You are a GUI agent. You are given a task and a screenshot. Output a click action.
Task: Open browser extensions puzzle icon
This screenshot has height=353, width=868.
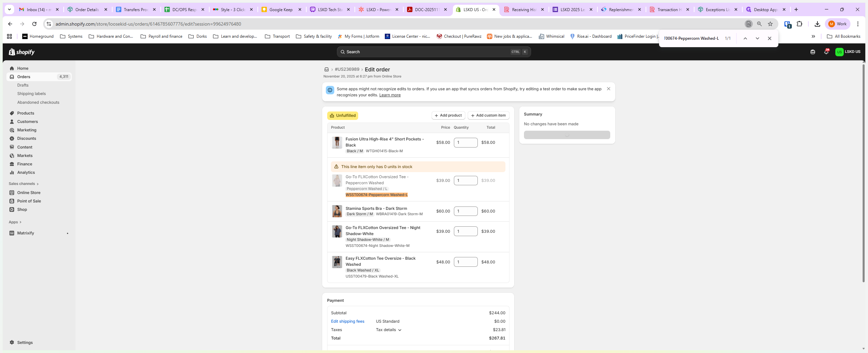pos(799,24)
